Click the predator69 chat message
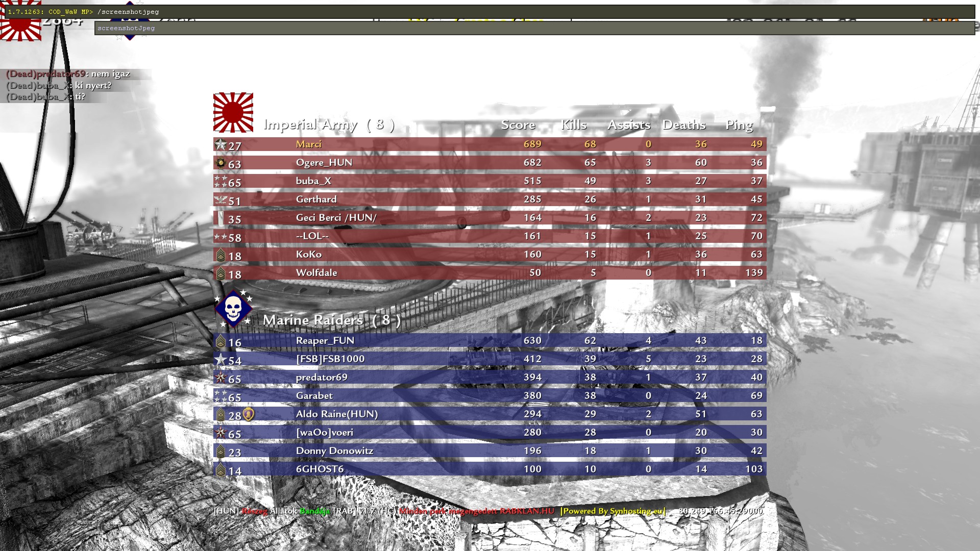This screenshot has width=980, height=551. [x=68, y=74]
